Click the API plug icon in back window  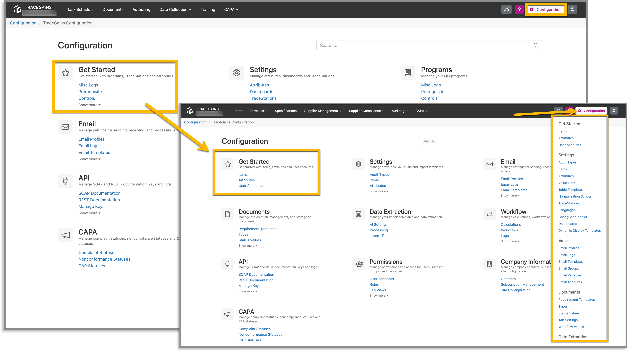[x=65, y=181]
